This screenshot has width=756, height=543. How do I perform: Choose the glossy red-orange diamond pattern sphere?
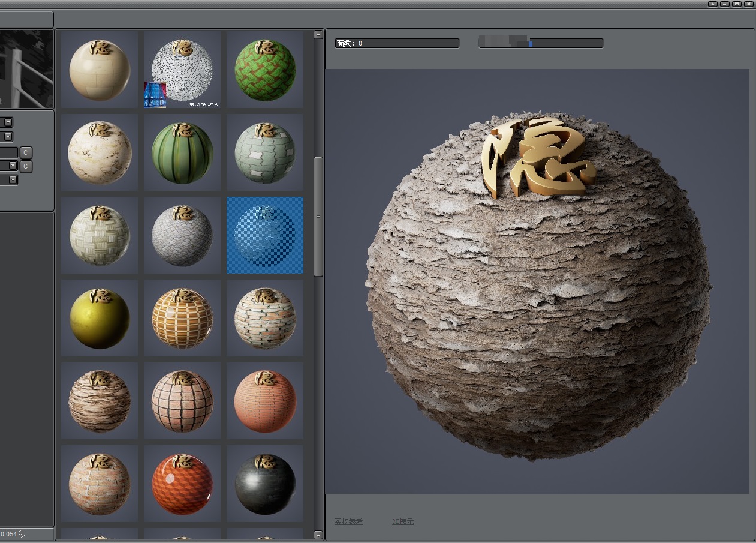click(182, 484)
